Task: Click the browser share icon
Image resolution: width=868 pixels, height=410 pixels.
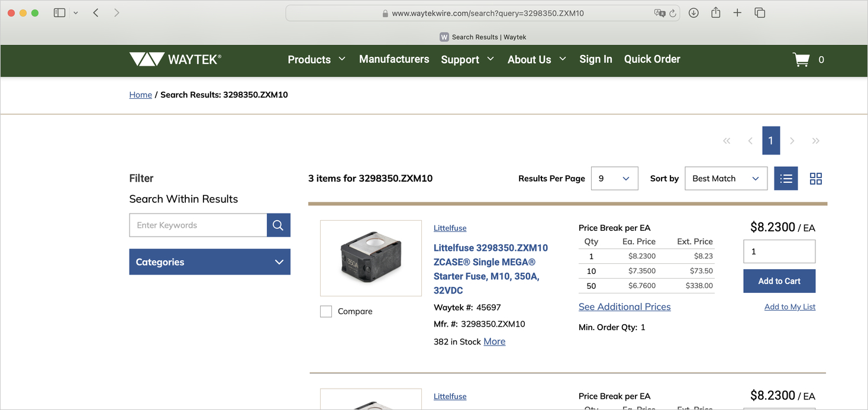Action: pyautogui.click(x=715, y=12)
